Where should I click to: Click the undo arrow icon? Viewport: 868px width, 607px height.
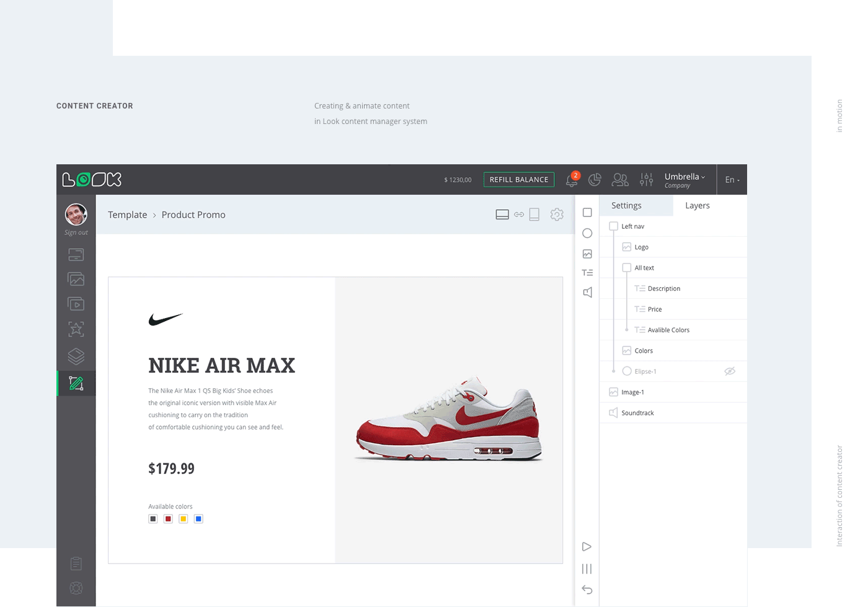tap(587, 590)
